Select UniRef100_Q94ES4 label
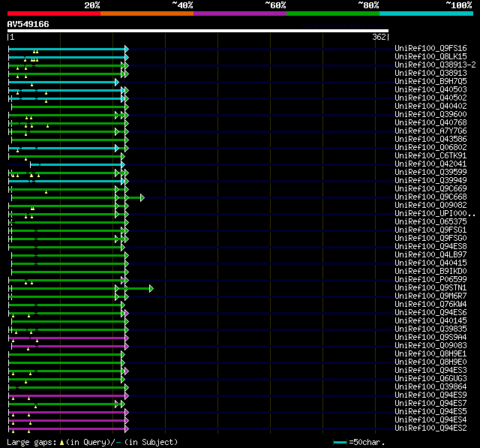Screen dimensions: 480x448 tap(430, 420)
